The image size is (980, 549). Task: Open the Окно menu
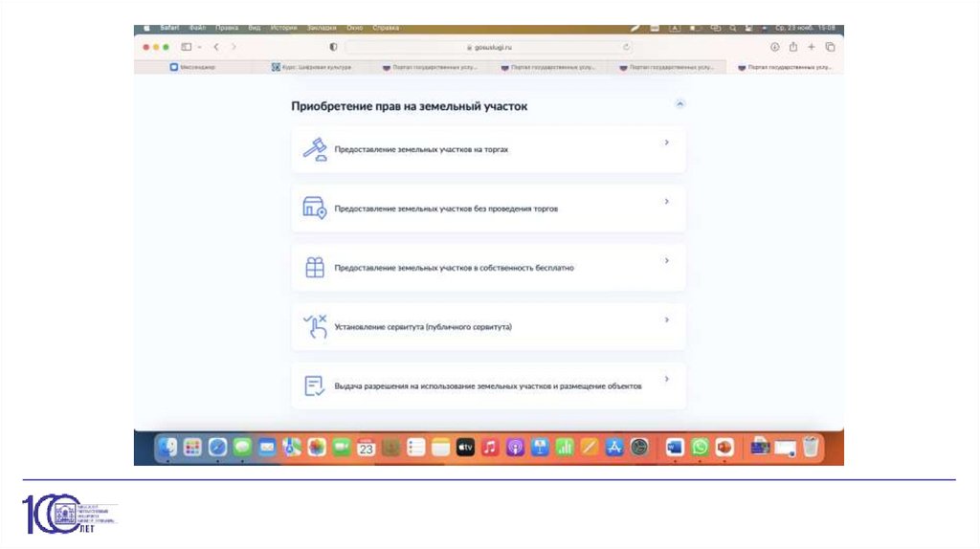pyautogui.click(x=354, y=28)
